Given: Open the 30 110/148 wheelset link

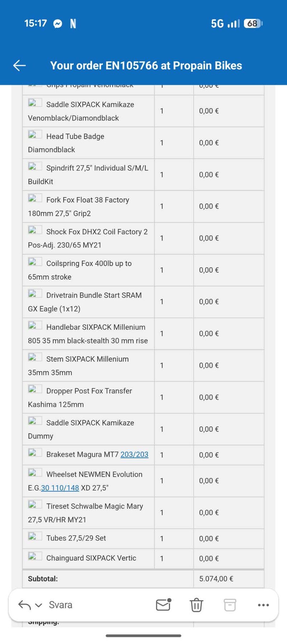Looking at the screenshot, I should [x=60, y=488].
